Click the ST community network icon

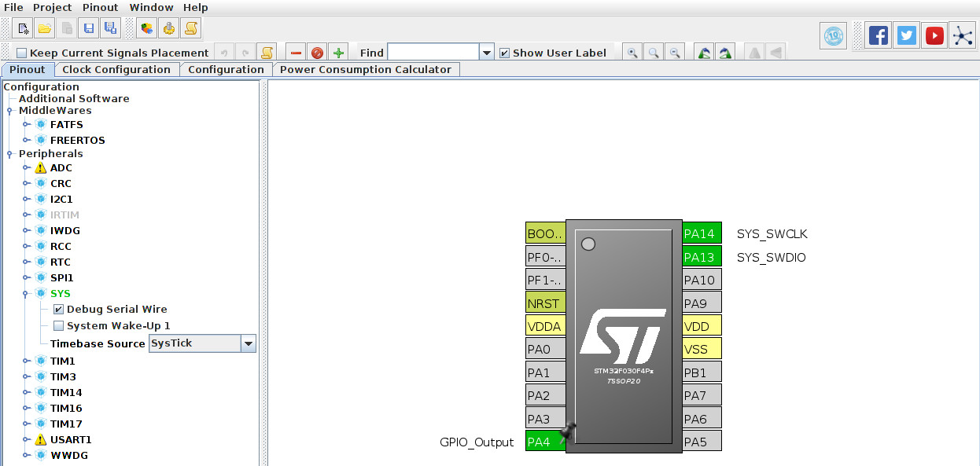(962, 35)
